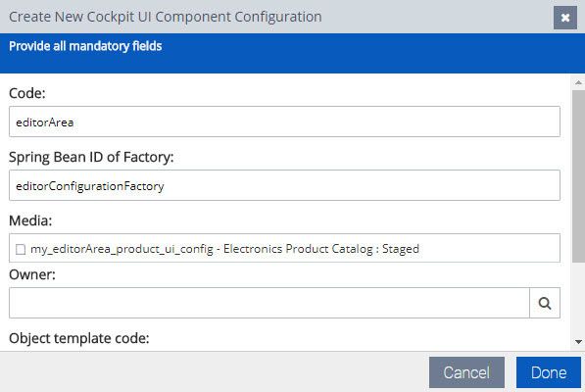Click the vertical scrollbar thumb

[578, 176]
